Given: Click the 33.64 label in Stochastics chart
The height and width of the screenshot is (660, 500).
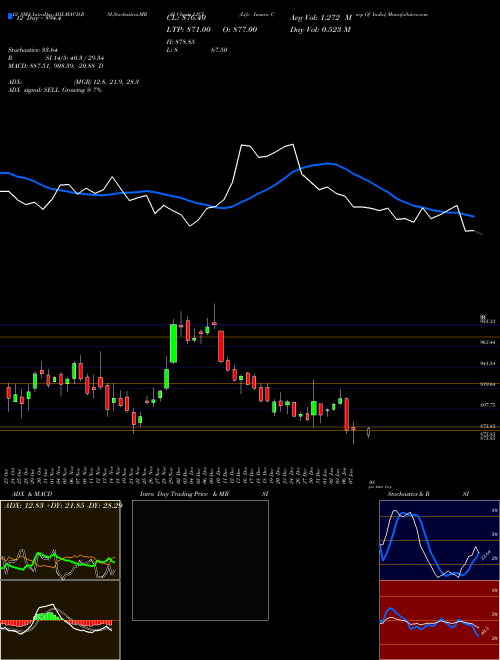Looking at the screenshot, I should (485, 554).
